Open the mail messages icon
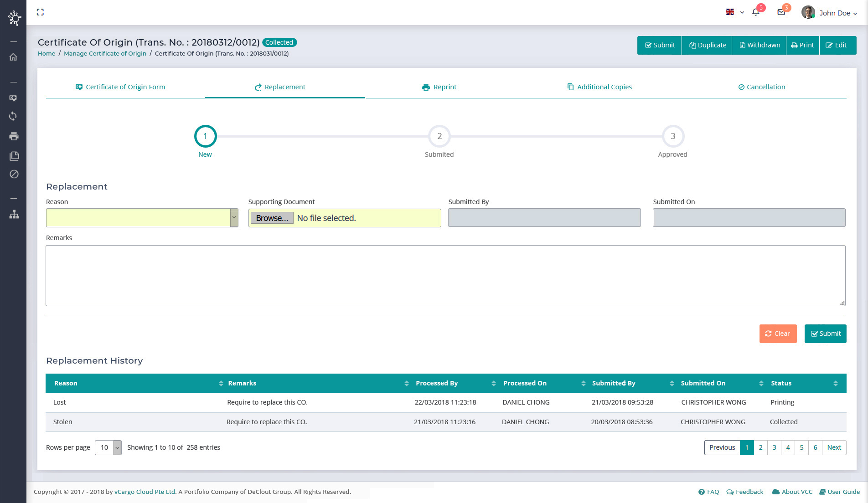Image resolution: width=868 pixels, height=503 pixels. click(x=781, y=12)
